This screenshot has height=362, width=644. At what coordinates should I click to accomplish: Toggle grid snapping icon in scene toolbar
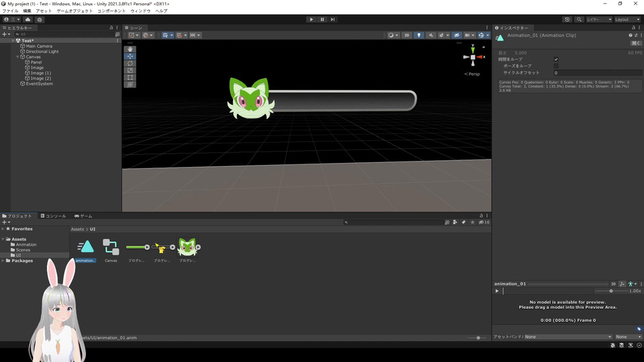coord(181,36)
